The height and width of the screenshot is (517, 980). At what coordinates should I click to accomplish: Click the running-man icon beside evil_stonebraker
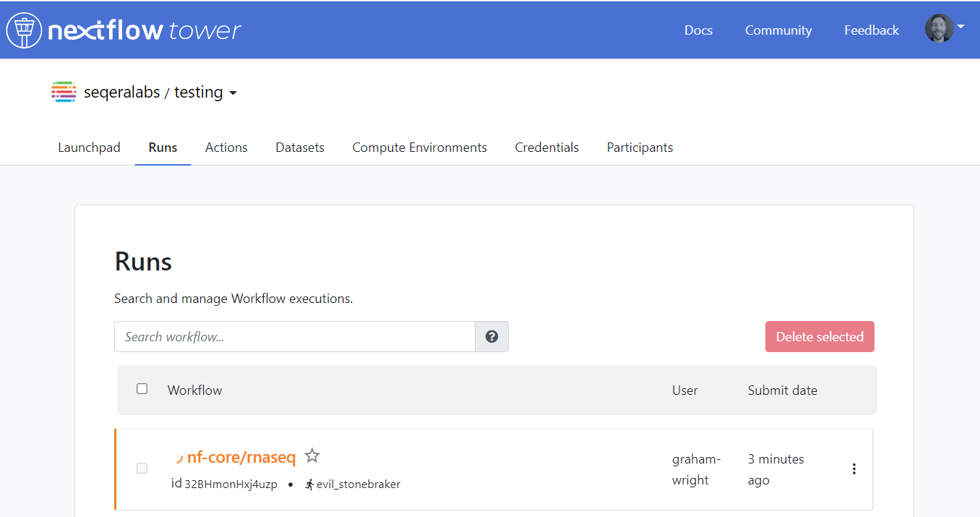click(x=310, y=484)
